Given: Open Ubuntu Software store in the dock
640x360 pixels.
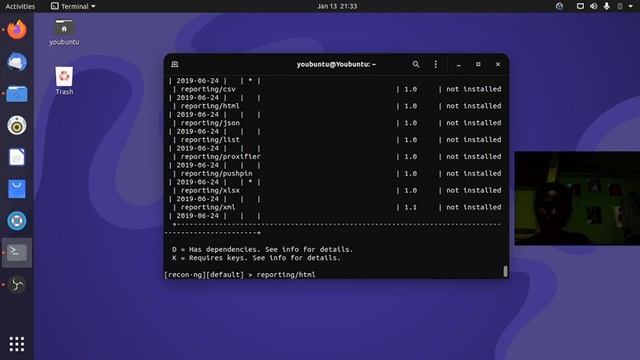Looking at the screenshot, I should click(17, 189).
